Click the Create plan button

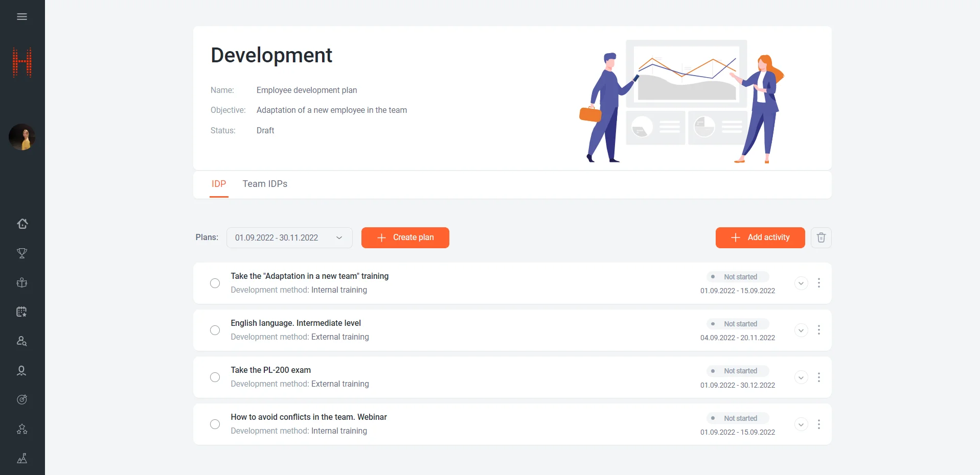point(405,237)
